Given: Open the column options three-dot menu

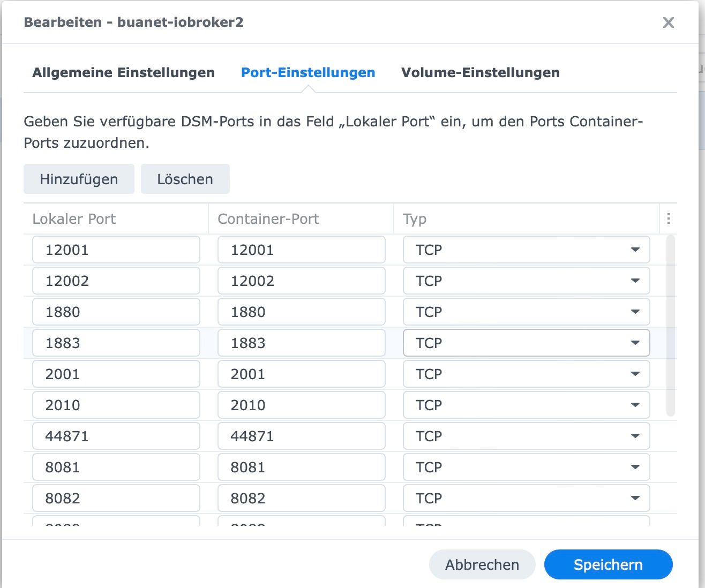Looking at the screenshot, I should point(668,218).
